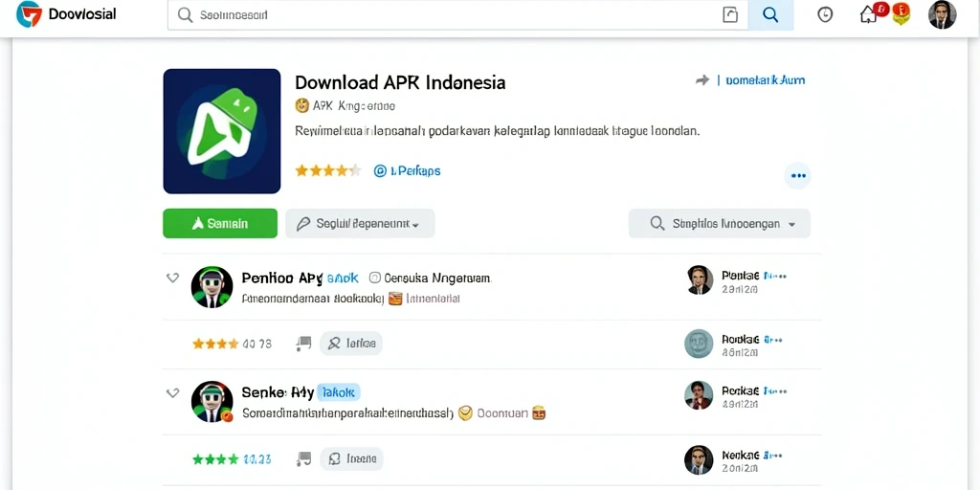Click the magnifier icon inside search field
Image resolution: width=980 pixels, height=490 pixels.
(185, 15)
